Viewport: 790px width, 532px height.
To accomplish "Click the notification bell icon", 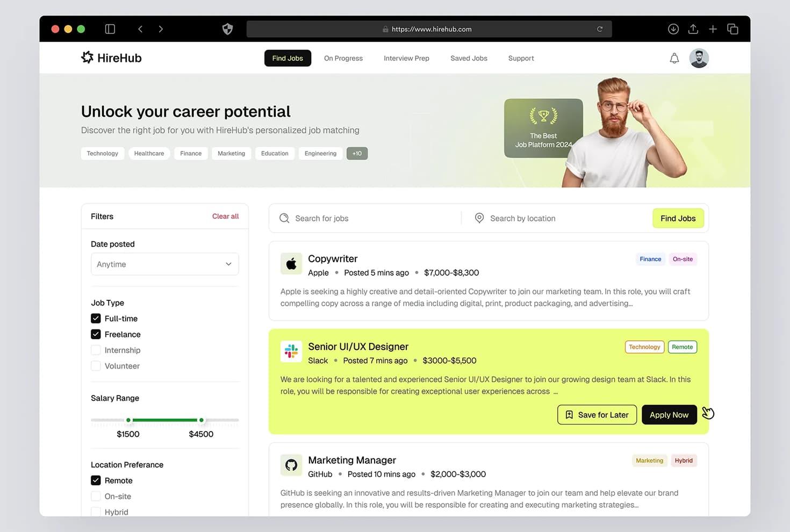I will (674, 58).
